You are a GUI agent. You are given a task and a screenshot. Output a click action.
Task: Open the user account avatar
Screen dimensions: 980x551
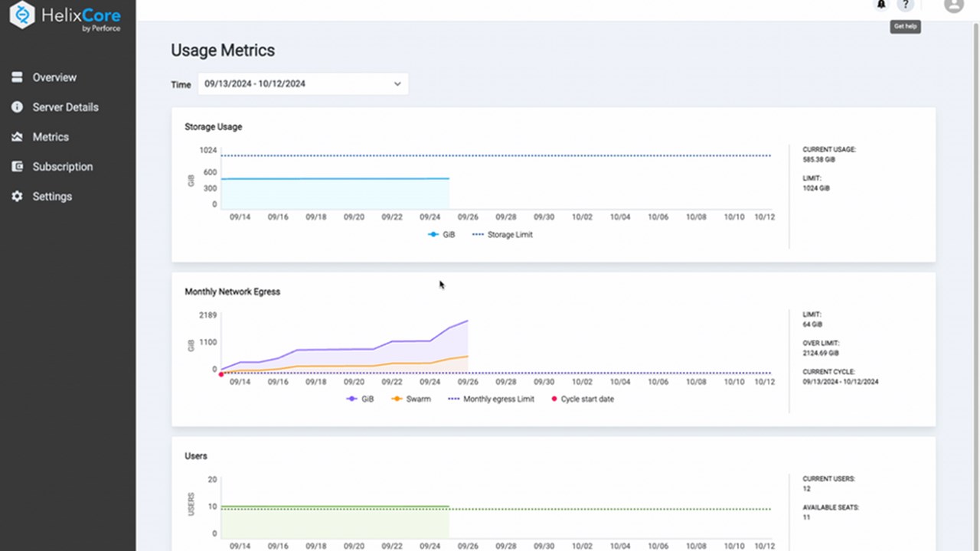(953, 5)
